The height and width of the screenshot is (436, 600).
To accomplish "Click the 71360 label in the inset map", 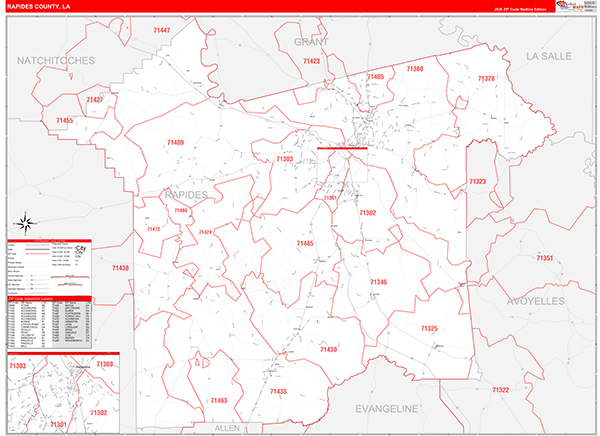I will click(x=104, y=364).
